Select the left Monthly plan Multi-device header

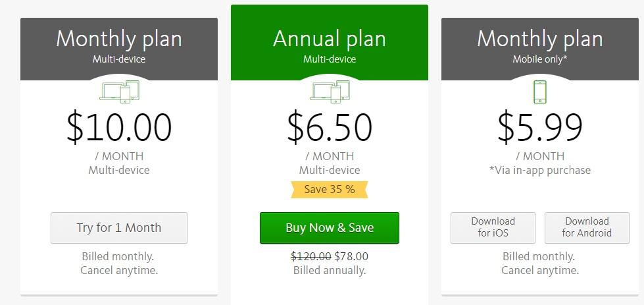coord(119,49)
